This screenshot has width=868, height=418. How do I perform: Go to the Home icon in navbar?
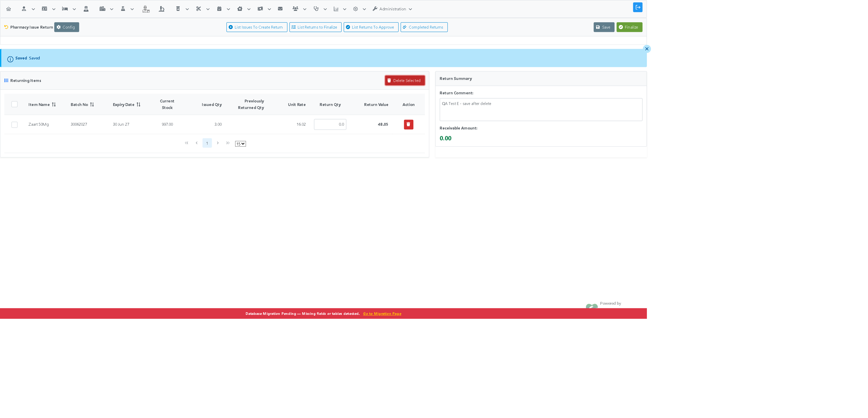point(9,9)
